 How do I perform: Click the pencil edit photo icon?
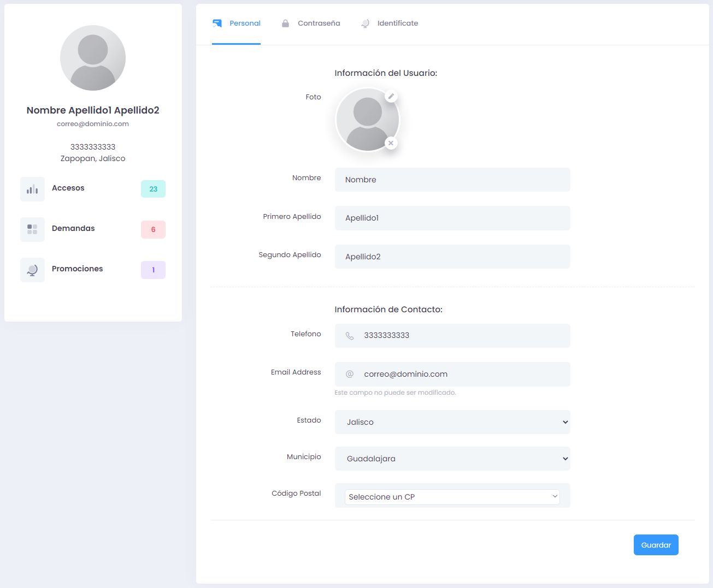(391, 97)
